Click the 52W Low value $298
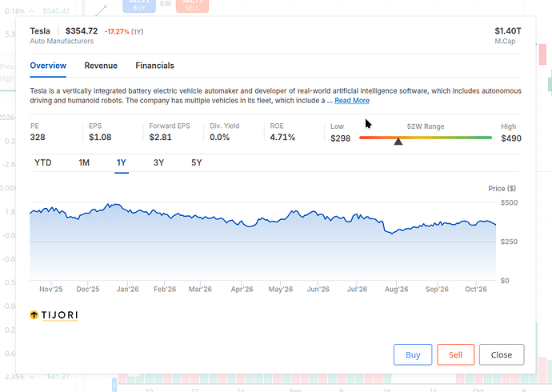This screenshot has height=392, width=552. [x=341, y=138]
